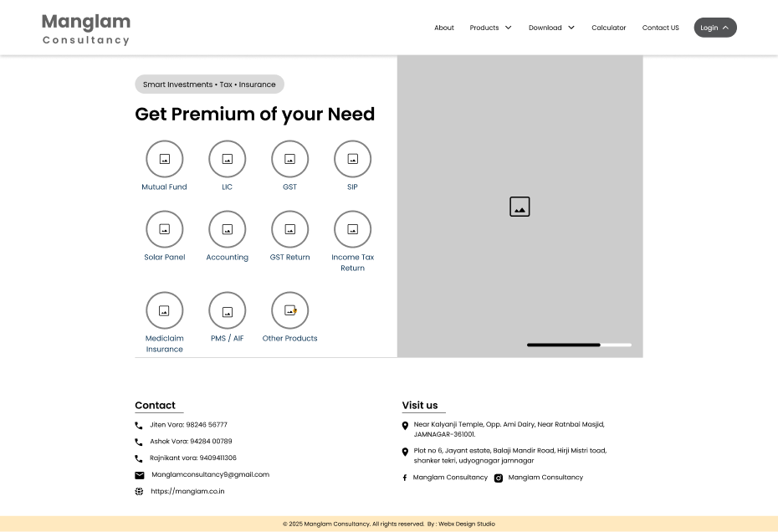The image size is (778, 532).
Task: Open the Facebook icon for Manglam Consultancy
Action: (x=406, y=478)
